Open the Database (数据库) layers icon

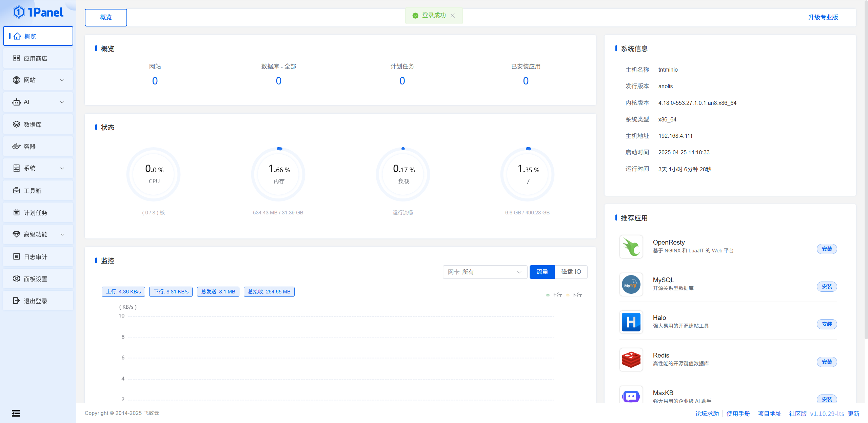tap(16, 124)
